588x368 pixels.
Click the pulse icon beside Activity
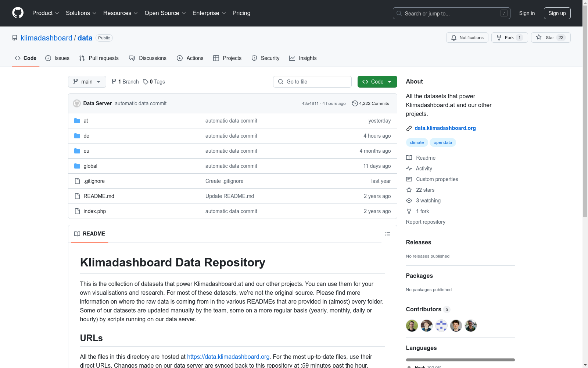click(x=409, y=169)
